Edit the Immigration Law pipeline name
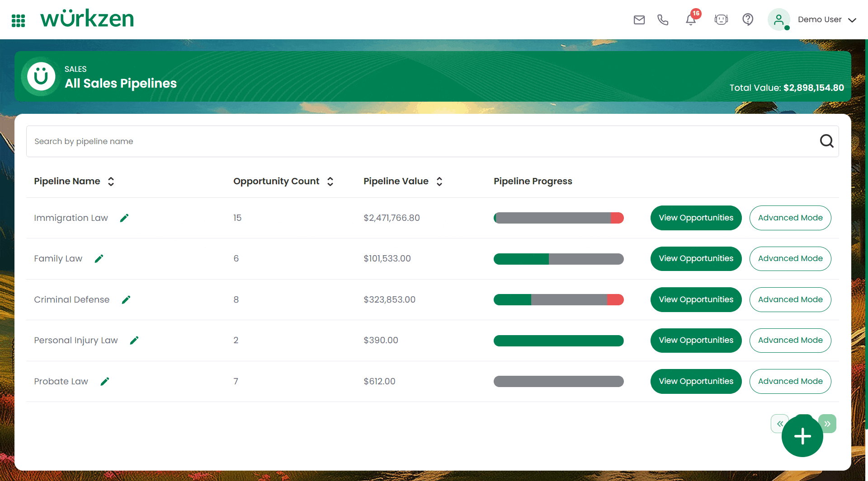 (124, 218)
